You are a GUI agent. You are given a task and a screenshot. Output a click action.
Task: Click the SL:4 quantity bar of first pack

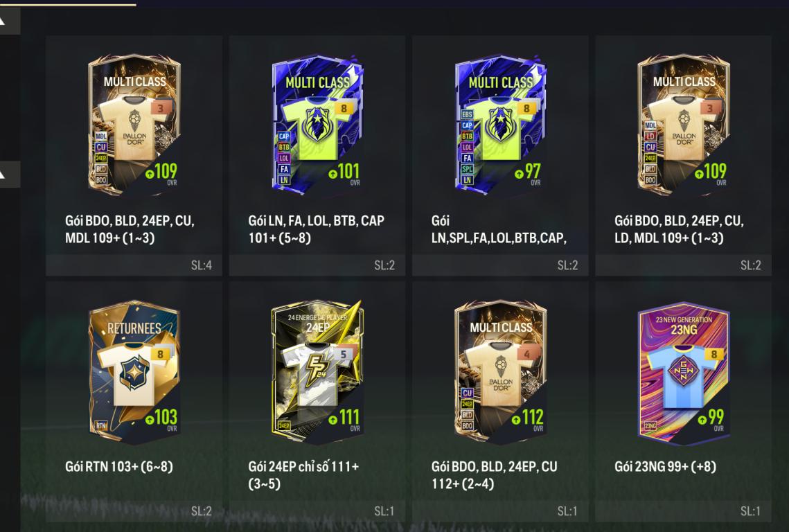pos(134,265)
